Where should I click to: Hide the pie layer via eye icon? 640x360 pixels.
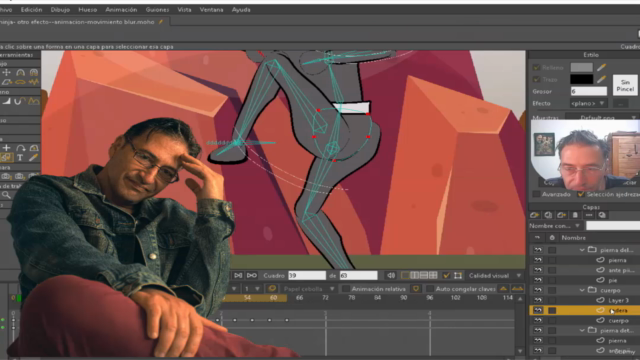[538, 280]
